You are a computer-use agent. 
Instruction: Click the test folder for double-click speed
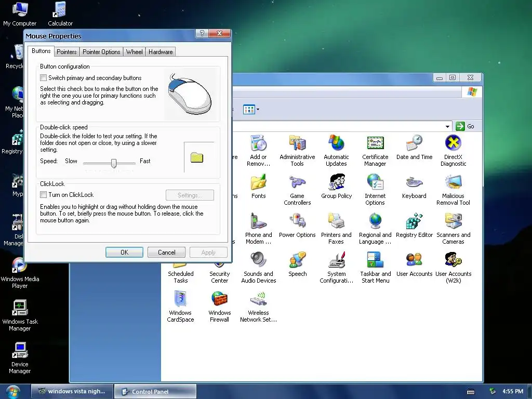tap(197, 157)
